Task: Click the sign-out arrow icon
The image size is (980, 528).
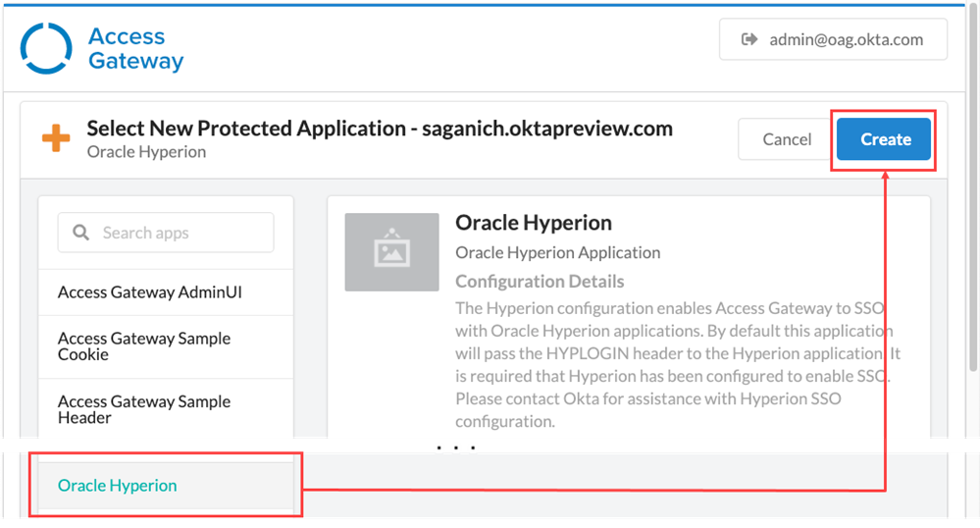Action: click(x=750, y=39)
